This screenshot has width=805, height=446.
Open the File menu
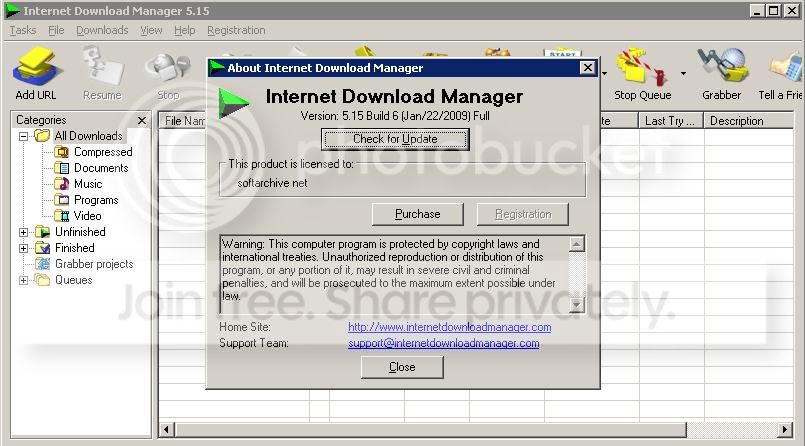pyautogui.click(x=56, y=30)
